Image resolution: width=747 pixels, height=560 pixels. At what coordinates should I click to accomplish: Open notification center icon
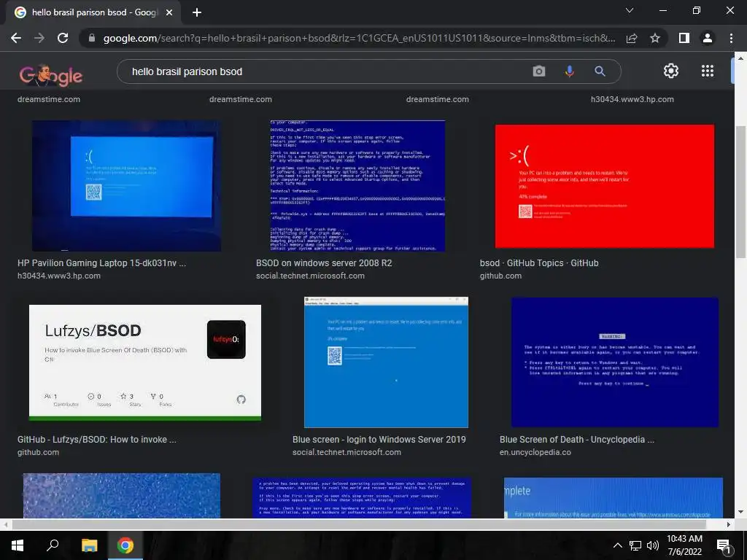click(724, 546)
